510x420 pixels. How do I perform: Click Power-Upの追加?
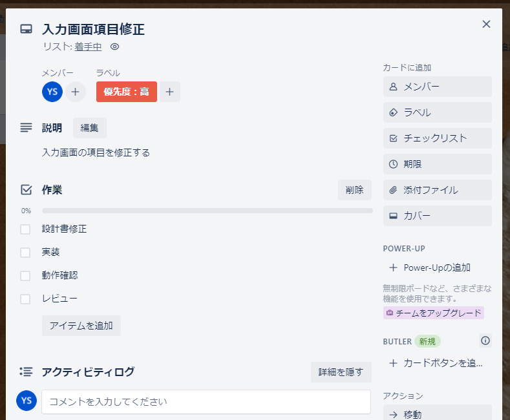(438, 268)
